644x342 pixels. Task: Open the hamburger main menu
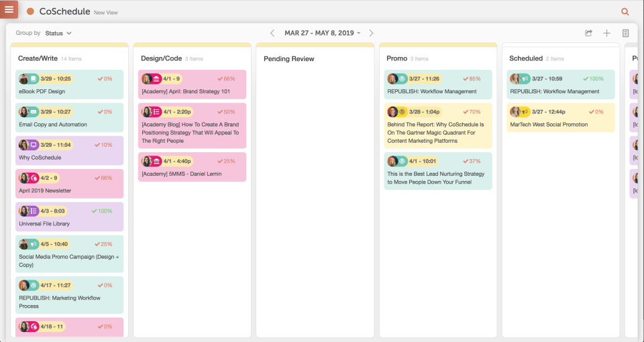(9, 9)
